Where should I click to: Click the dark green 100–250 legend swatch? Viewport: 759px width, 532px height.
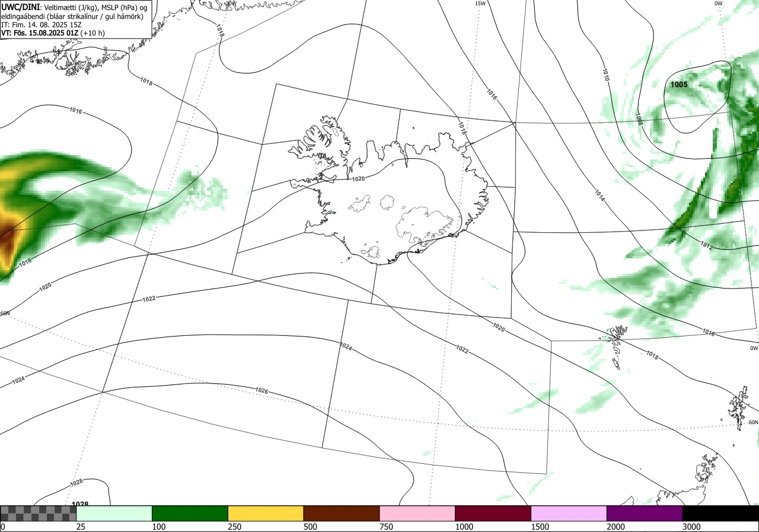click(190, 513)
